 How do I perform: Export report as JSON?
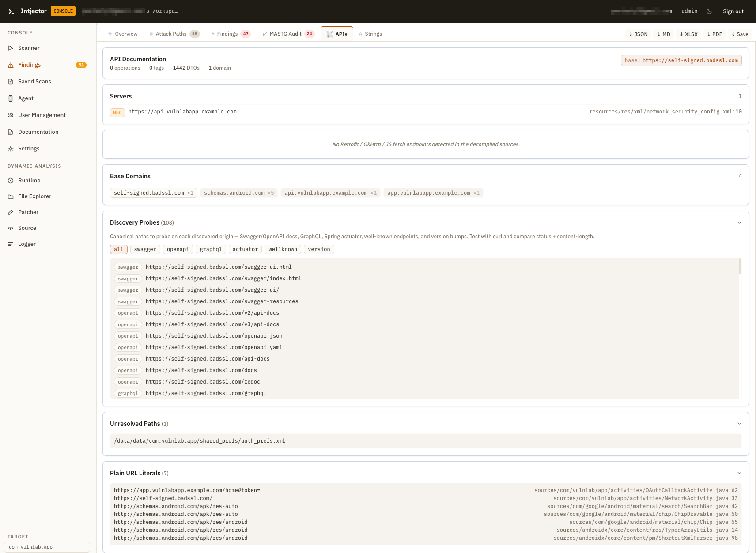638,34
